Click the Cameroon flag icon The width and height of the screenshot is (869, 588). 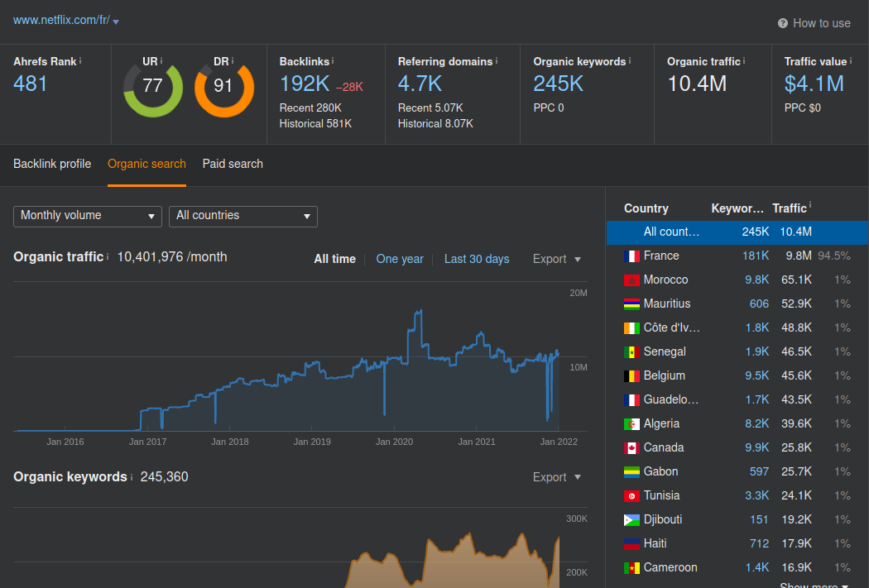[x=631, y=568]
